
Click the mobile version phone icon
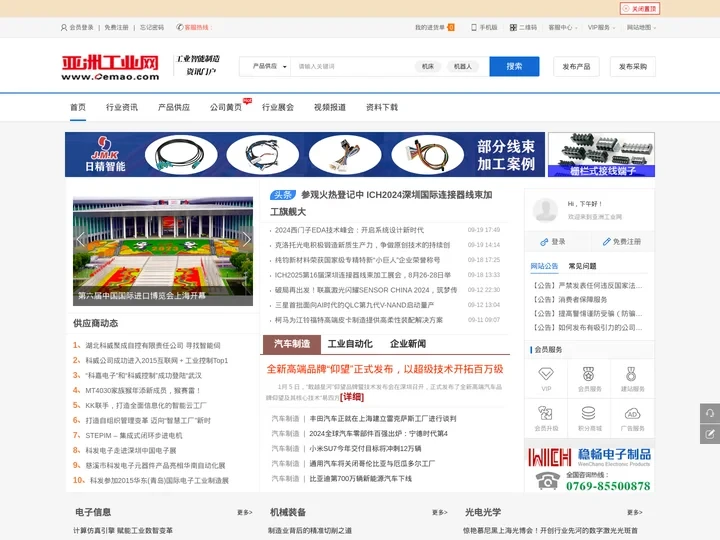pos(474,28)
